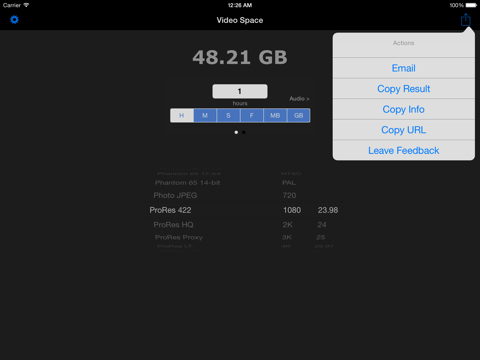Pick ProRes HQ in codec picker
Screen dimensions: 480x360
click(173, 225)
